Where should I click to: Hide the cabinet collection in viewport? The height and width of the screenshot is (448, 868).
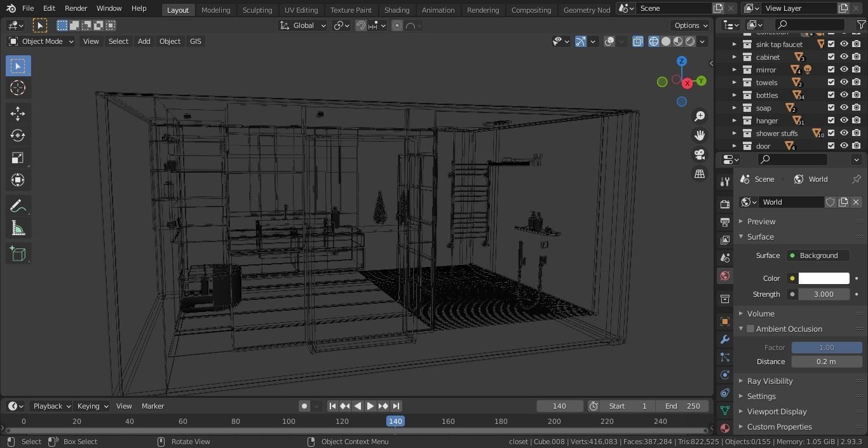(844, 57)
